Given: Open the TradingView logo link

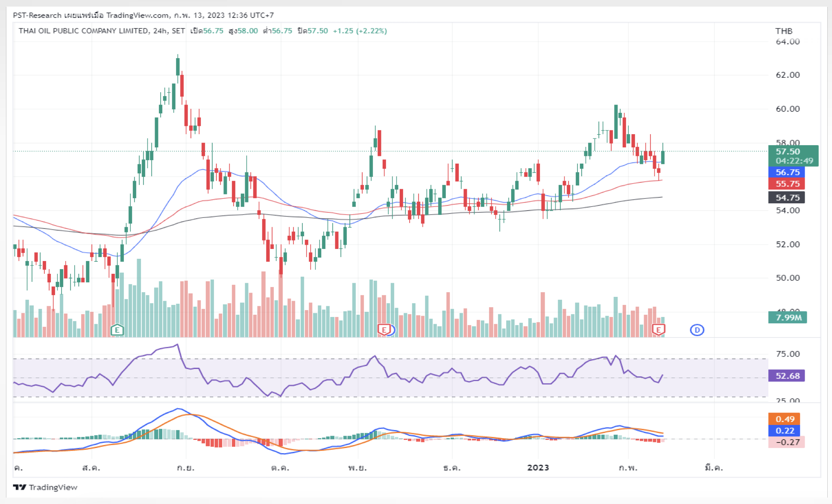Looking at the screenshot, I should [x=45, y=487].
